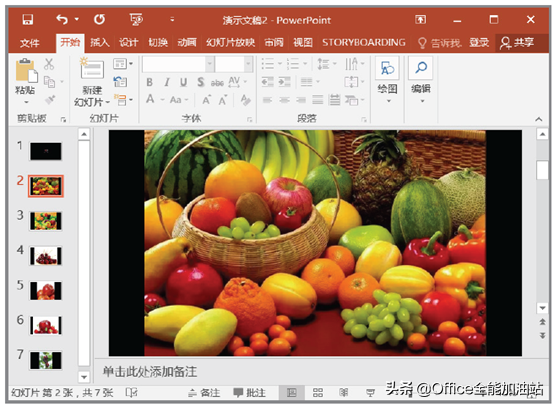Open the Section dropdown icon
The image size is (554, 407).
click(123, 100)
